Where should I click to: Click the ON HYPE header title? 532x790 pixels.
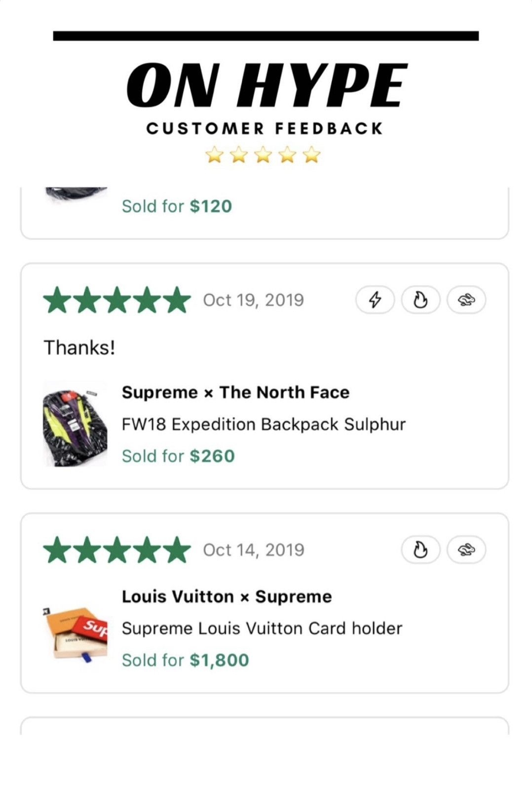(266, 85)
